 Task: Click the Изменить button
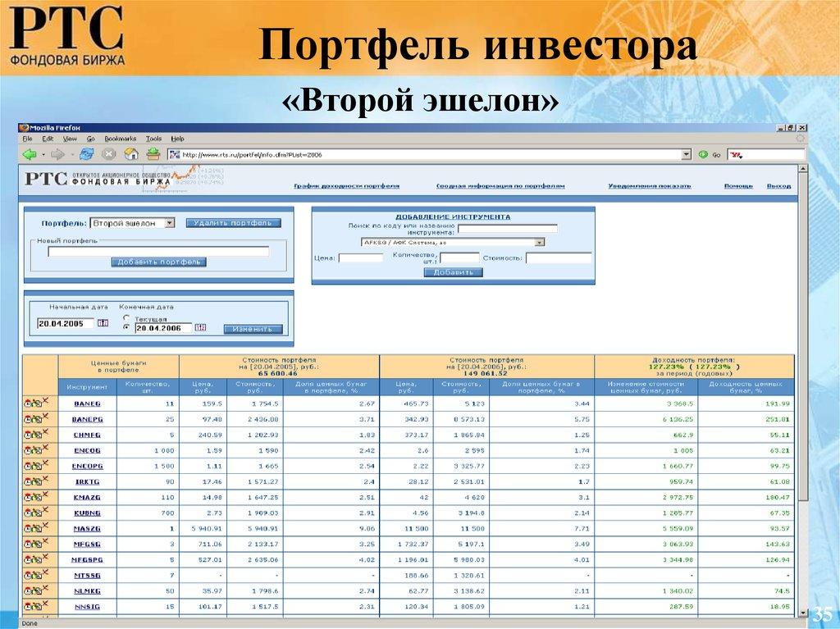click(x=253, y=328)
